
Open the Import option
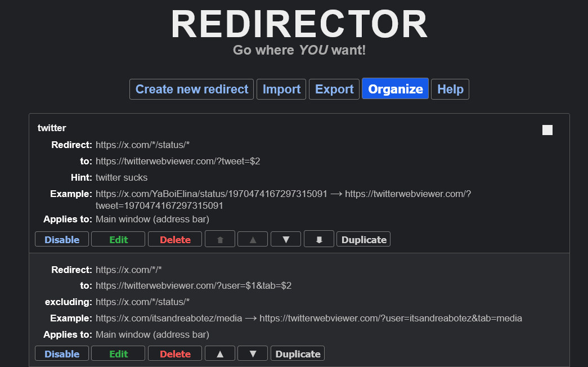point(281,89)
